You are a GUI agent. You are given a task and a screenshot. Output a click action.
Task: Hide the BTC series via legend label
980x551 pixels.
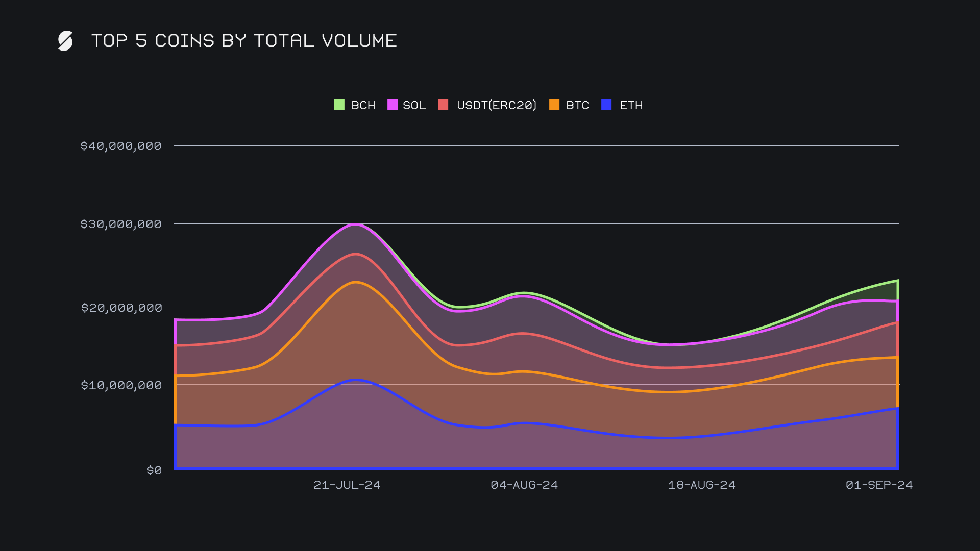pyautogui.click(x=577, y=105)
